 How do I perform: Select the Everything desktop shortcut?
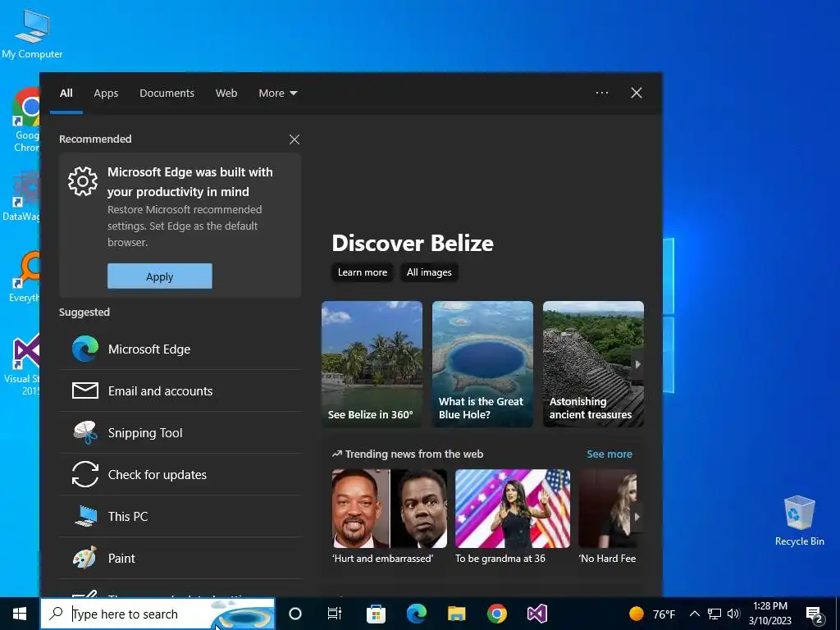(25, 276)
